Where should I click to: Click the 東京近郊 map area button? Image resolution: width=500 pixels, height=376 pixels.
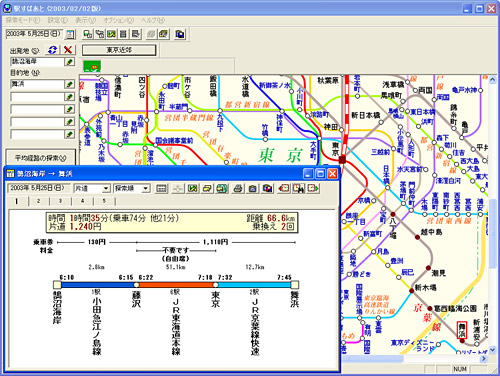pos(119,50)
